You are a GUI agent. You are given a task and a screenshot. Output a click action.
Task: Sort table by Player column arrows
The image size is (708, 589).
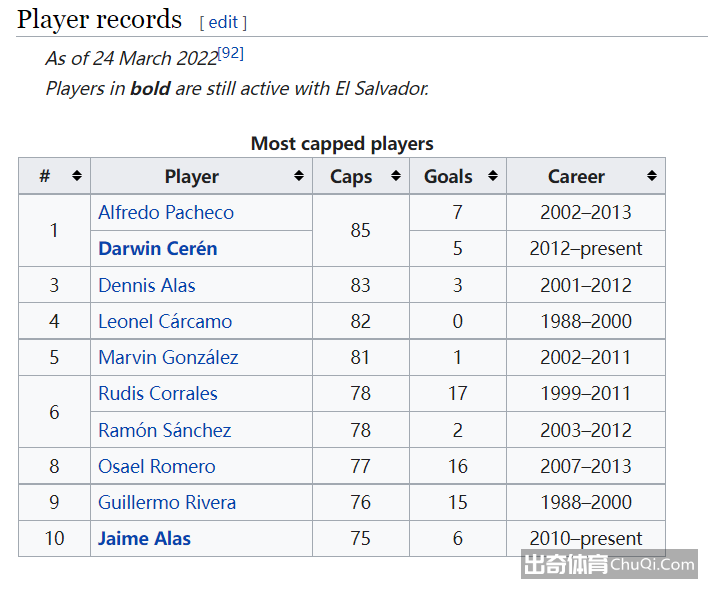pyautogui.click(x=298, y=176)
